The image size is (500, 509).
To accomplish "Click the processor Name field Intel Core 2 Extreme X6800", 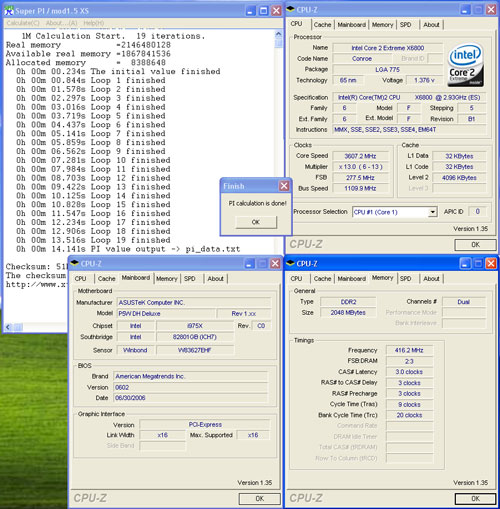I will tap(388, 48).
